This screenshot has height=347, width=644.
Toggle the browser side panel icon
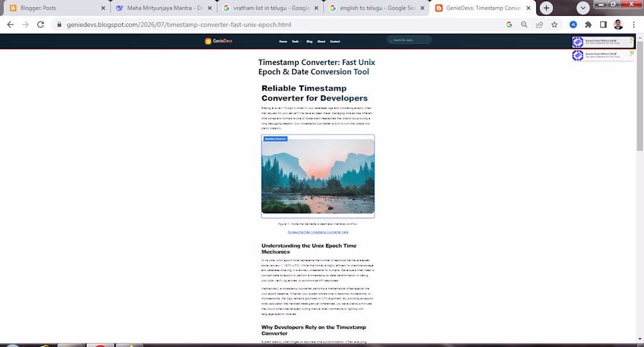click(x=604, y=25)
